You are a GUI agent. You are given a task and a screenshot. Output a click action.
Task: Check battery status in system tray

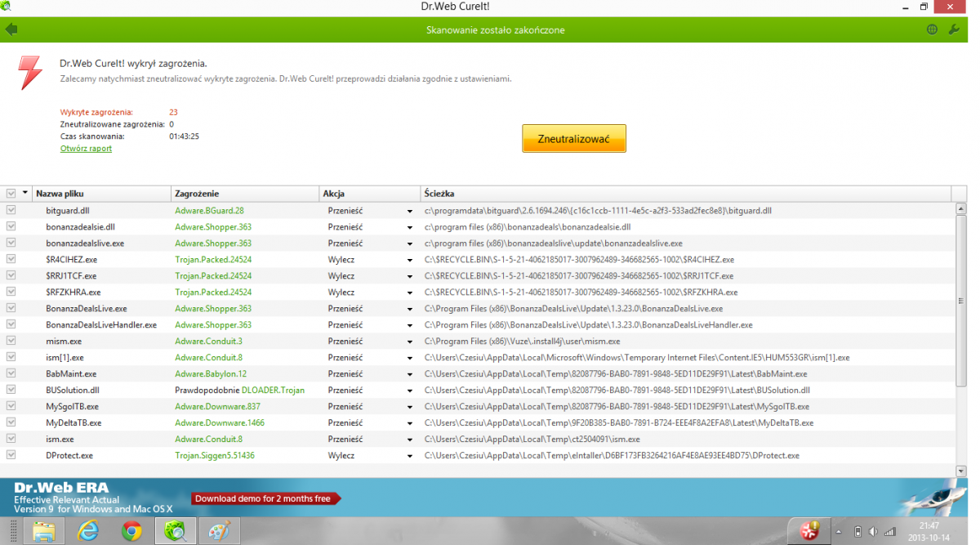click(x=857, y=531)
